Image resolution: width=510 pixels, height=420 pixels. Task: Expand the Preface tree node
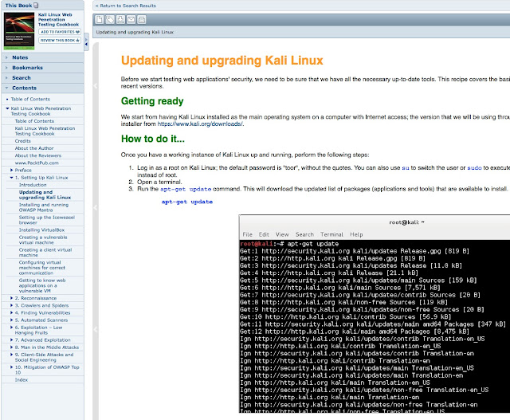[x=11, y=170]
